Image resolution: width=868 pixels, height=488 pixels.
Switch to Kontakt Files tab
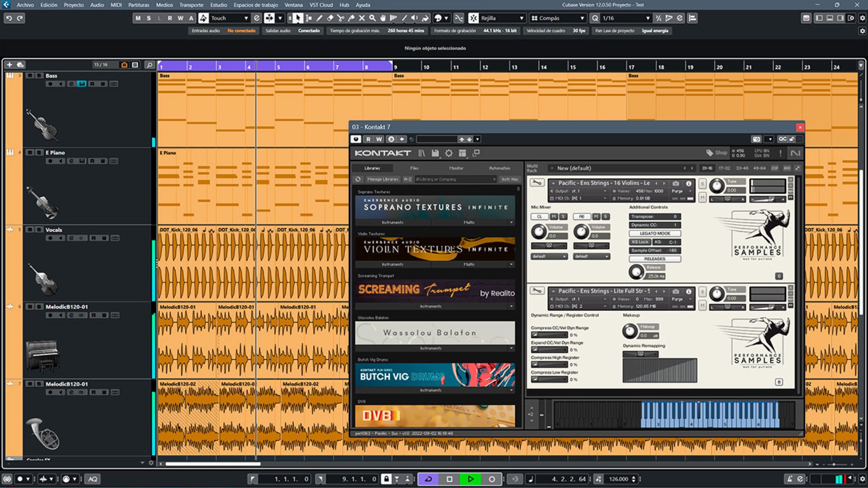tap(414, 168)
